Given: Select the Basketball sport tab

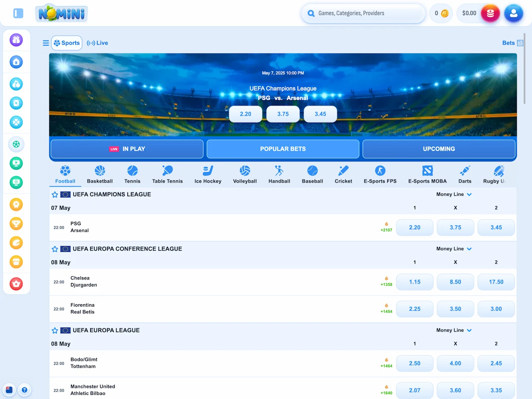Looking at the screenshot, I should point(100,175).
